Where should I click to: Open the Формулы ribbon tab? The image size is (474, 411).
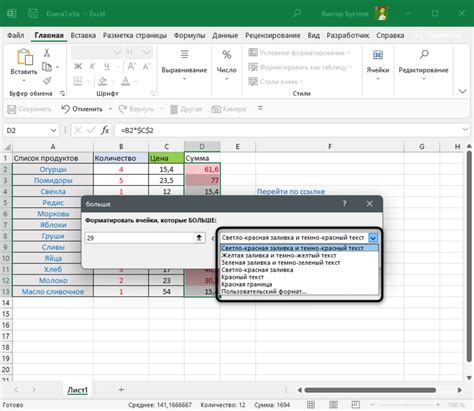189,35
